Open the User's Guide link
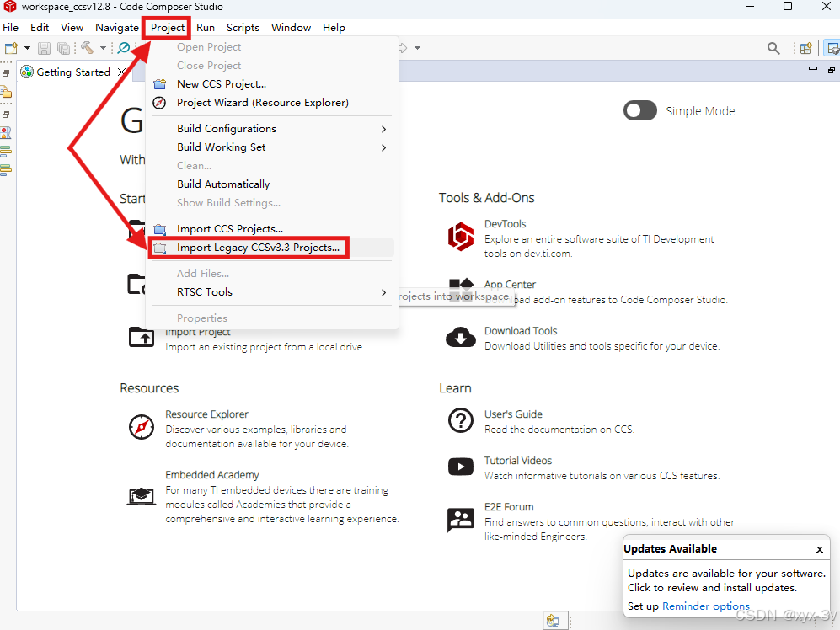The image size is (840, 630). tap(513, 414)
